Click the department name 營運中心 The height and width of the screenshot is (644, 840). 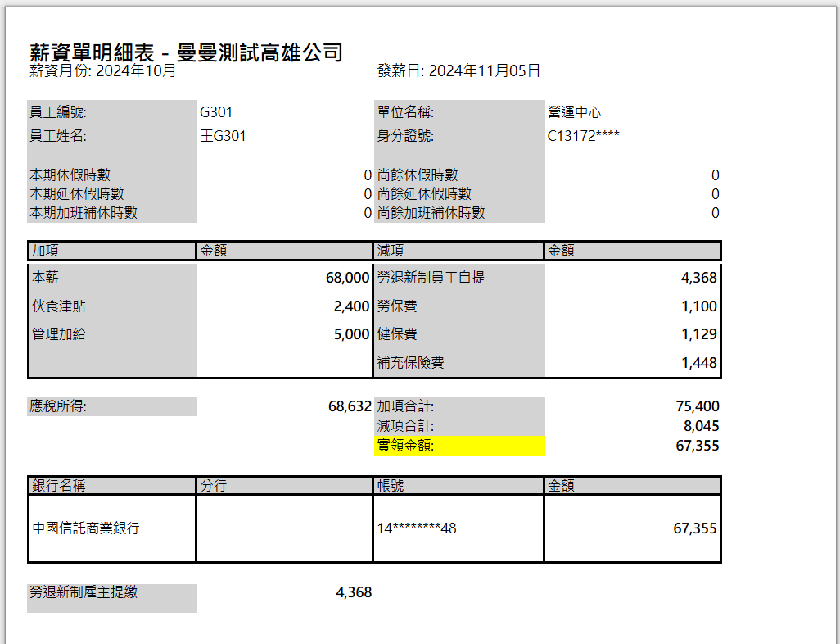click(x=575, y=112)
